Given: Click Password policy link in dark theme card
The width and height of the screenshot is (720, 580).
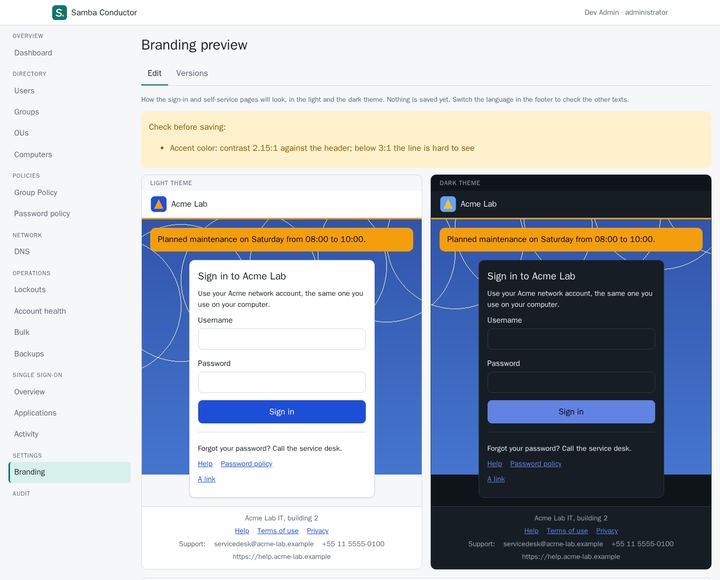Looking at the screenshot, I should point(536,464).
